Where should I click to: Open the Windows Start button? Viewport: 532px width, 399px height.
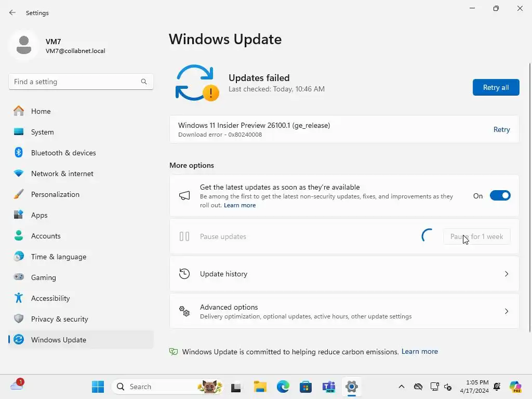(98, 387)
